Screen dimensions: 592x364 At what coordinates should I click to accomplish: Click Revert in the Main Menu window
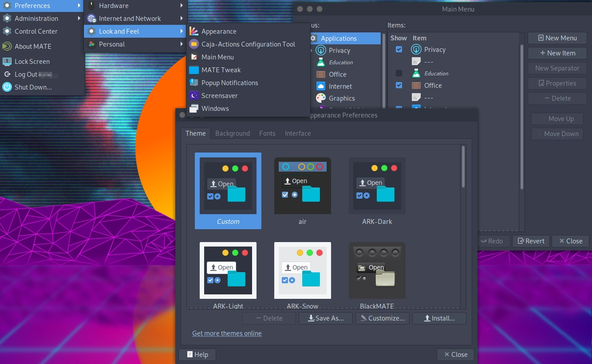pos(531,241)
